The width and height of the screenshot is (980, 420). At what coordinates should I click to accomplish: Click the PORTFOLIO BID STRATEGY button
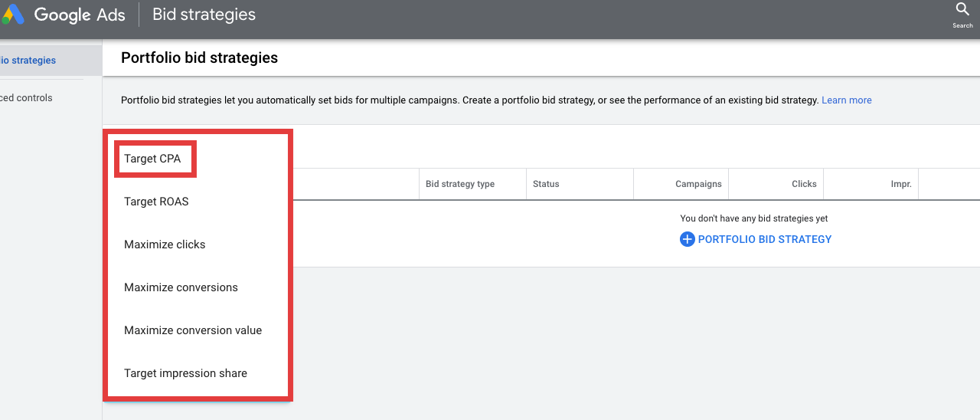pos(756,239)
